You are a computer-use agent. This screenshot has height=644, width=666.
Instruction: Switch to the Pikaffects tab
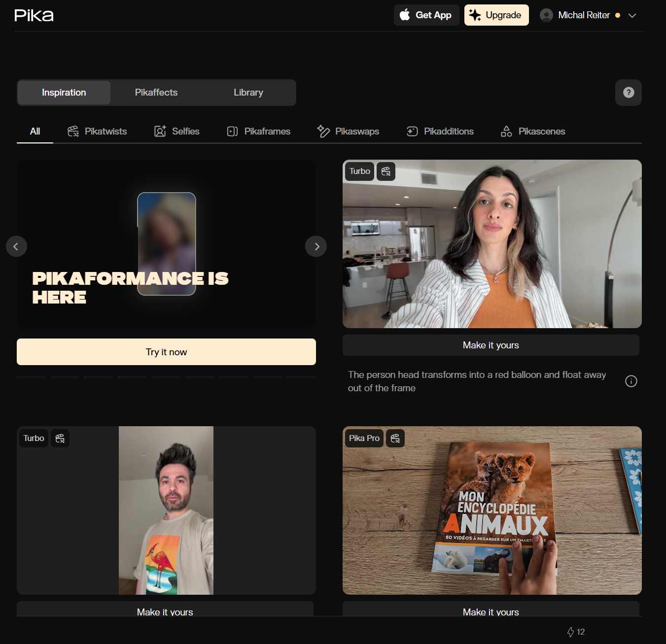156,93
